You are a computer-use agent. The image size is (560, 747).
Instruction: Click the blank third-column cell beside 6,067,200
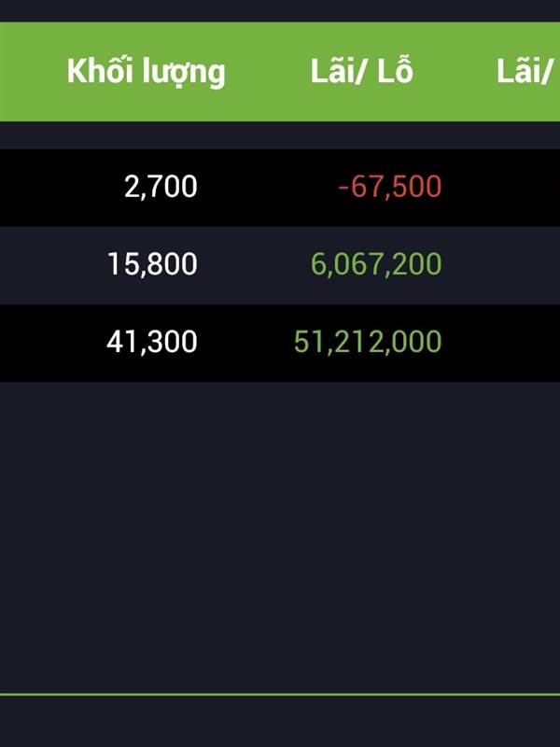(x=505, y=265)
